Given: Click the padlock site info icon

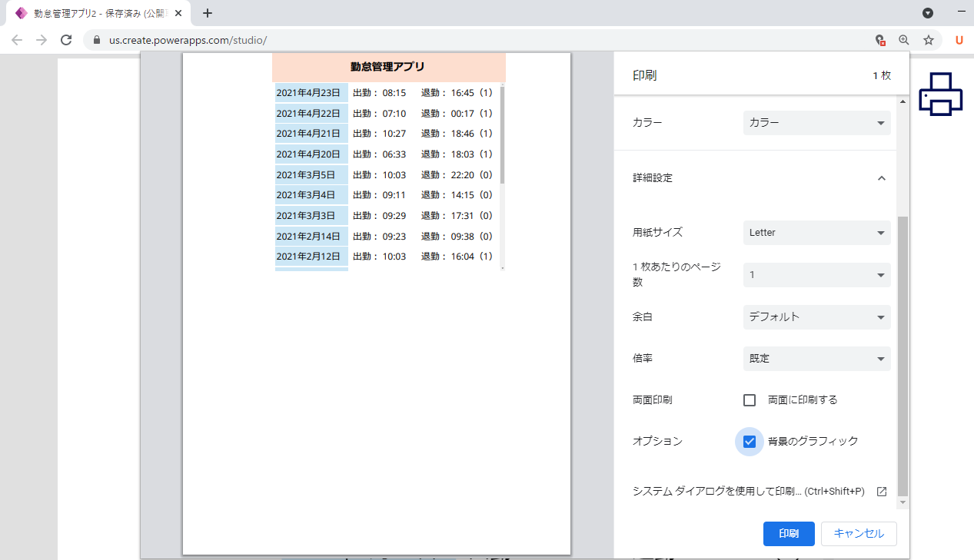Looking at the screenshot, I should pos(97,40).
